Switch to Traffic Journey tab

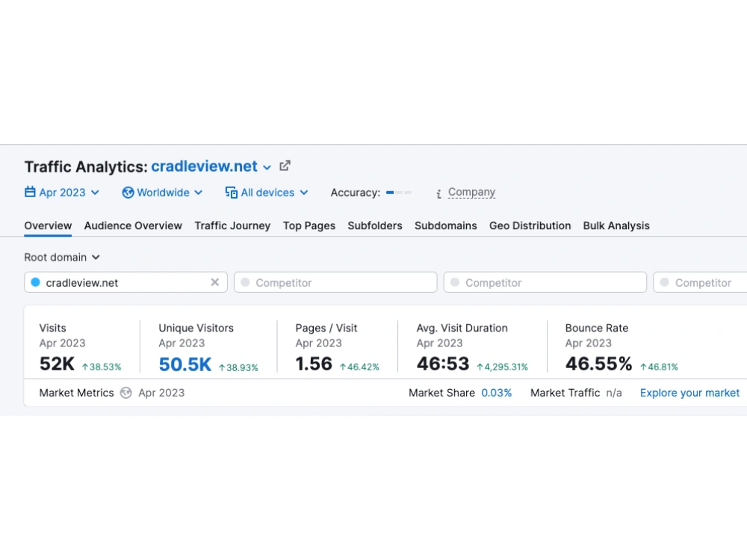coord(232,225)
